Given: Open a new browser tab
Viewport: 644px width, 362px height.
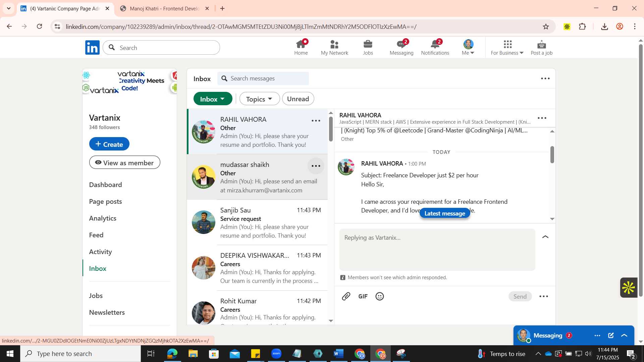Looking at the screenshot, I should point(222,8).
